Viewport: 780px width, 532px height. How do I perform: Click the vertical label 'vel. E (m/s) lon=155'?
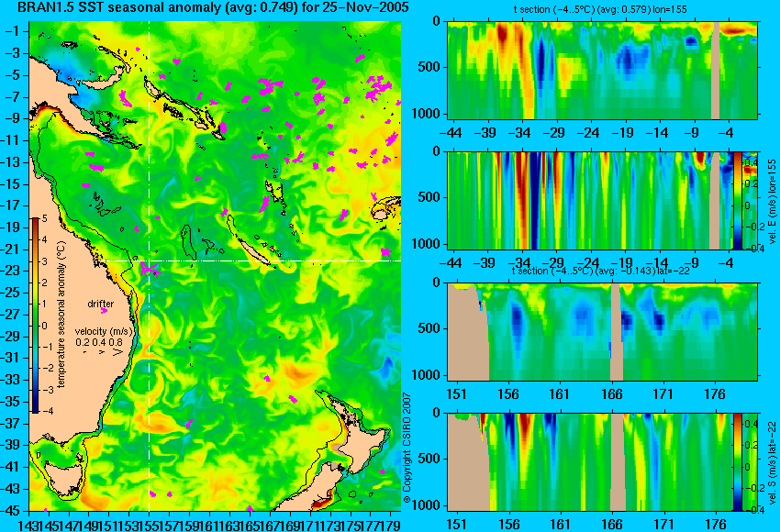[x=772, y=202]
